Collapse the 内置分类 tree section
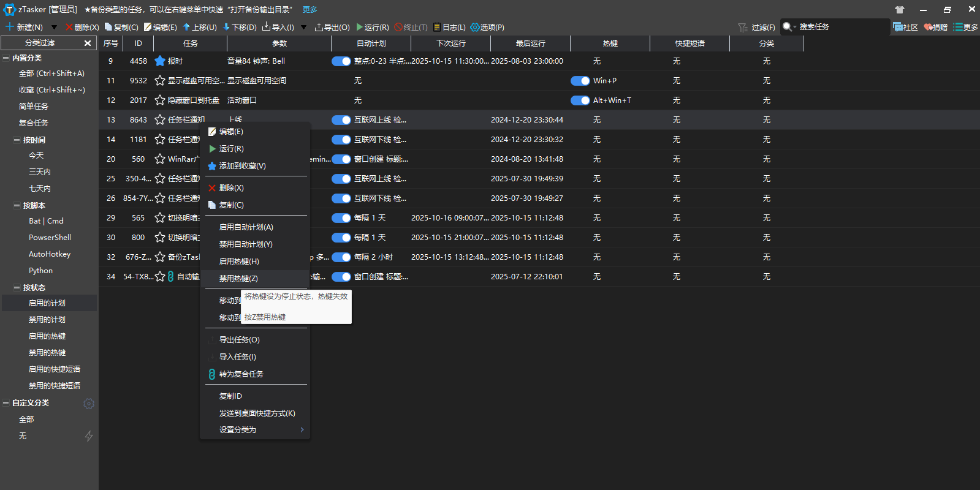The image size is (980, 490). point(6,58)
